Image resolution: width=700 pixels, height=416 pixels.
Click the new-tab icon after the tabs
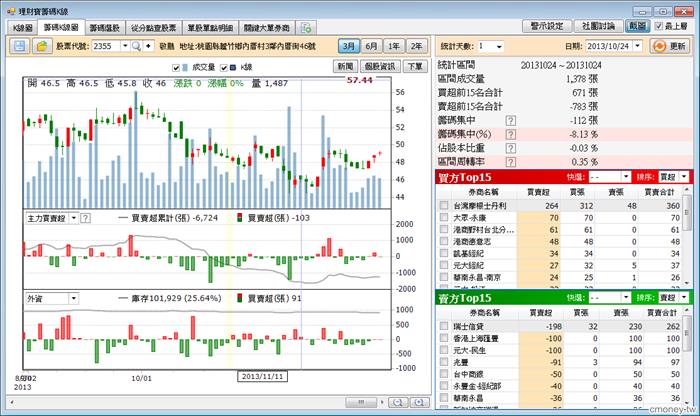click(306, 28)
